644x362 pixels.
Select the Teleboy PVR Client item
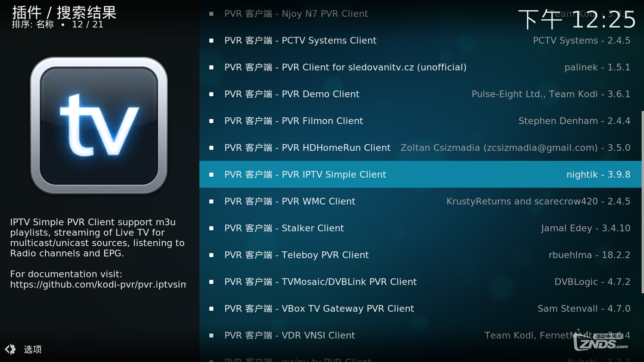(x=420, y=255)
